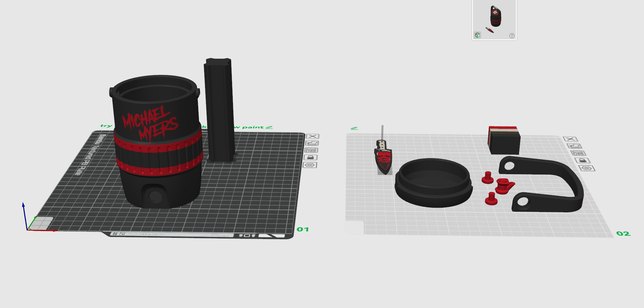Toggle lock on plate 02
The height and width of the screenshot is (308, 644).
(582, 161)
